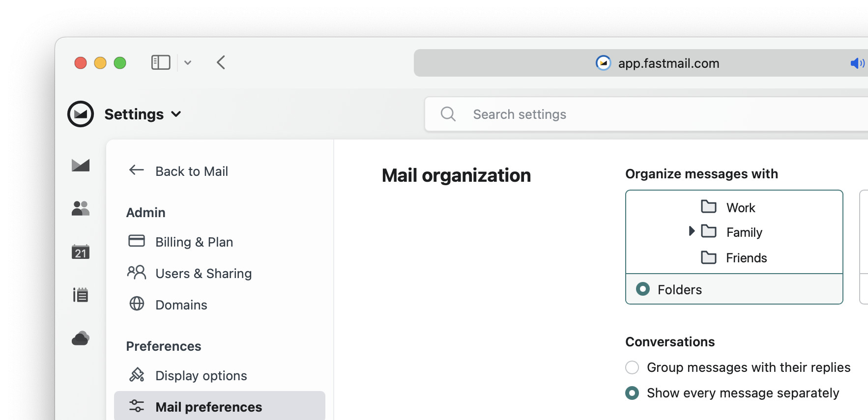Click the credit card icon next to Billing & Plan
This screenshot has height=420, width=868.
pos(137,241)
